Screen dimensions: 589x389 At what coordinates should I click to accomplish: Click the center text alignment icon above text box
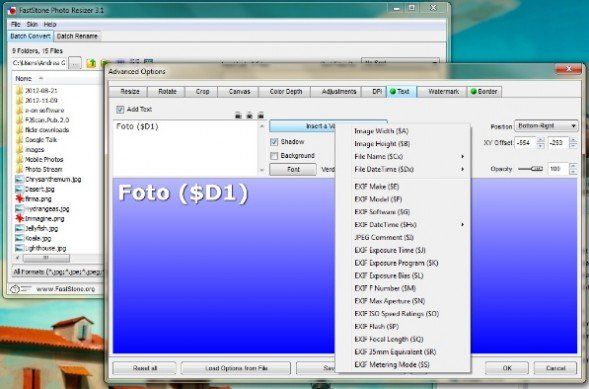tap(249, 115)
